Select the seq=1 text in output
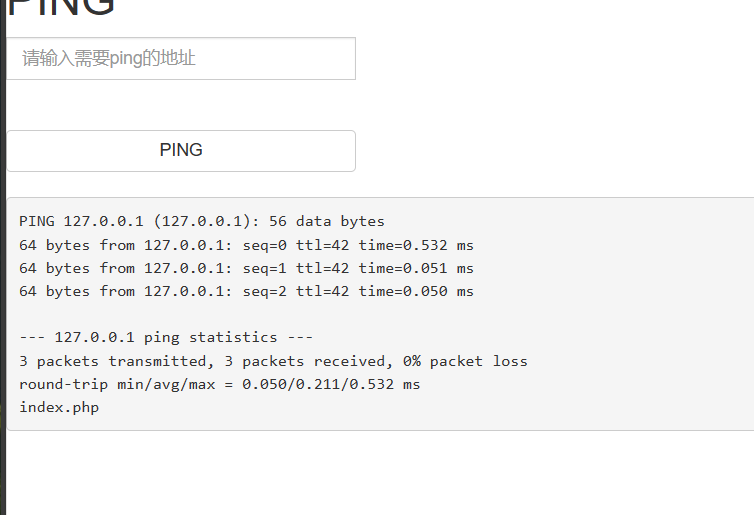Viewport: 754px width, 515px height. coord(264,268)
